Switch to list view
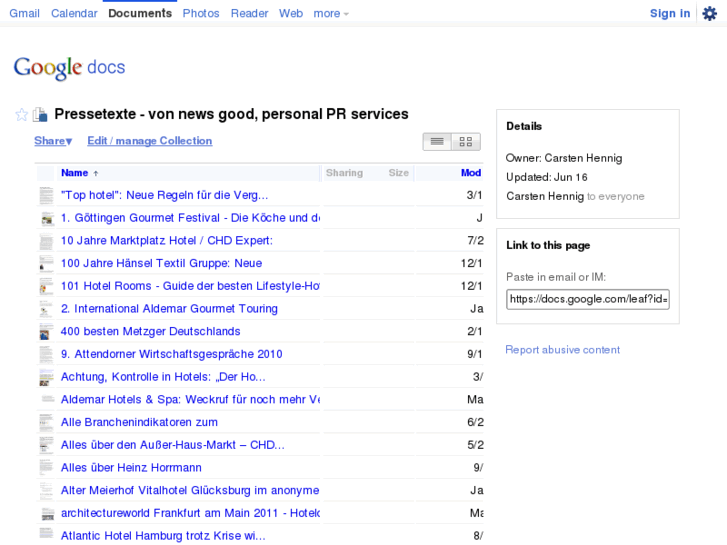The height and width of the screenshot is (545, 727). point(437,141)
